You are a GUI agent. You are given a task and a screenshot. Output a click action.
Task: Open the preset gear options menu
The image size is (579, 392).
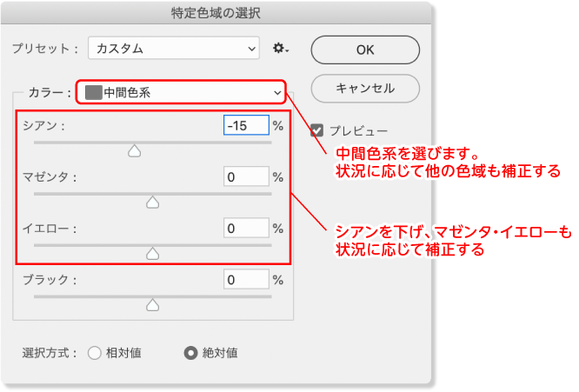pyautogui.click(x=281, y=49)
